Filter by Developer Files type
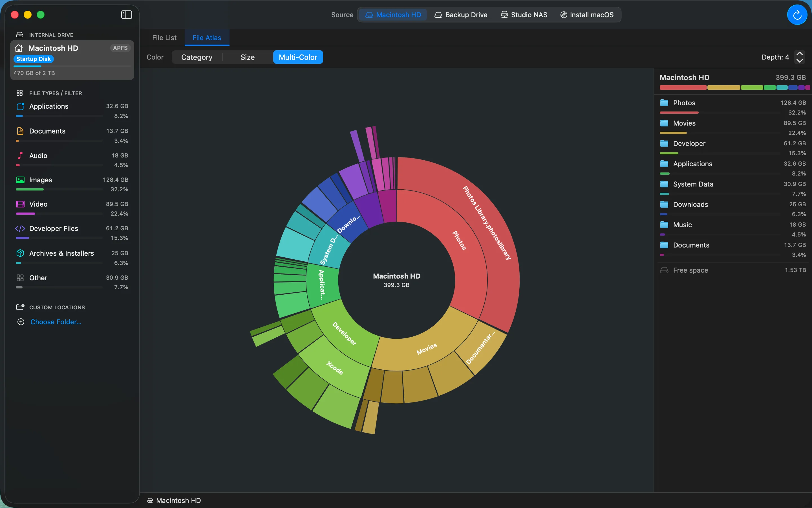 click(x=72, y=233)
